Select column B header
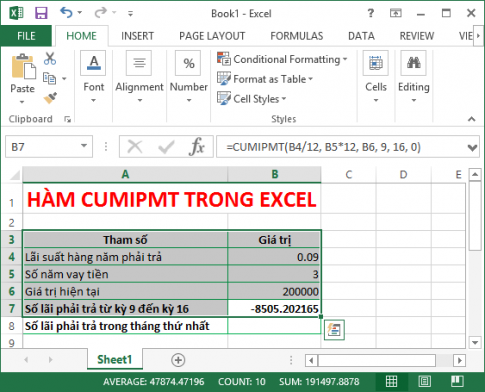Image resolution: width=485 pixels, height=392 pixels. click(274, 174)
